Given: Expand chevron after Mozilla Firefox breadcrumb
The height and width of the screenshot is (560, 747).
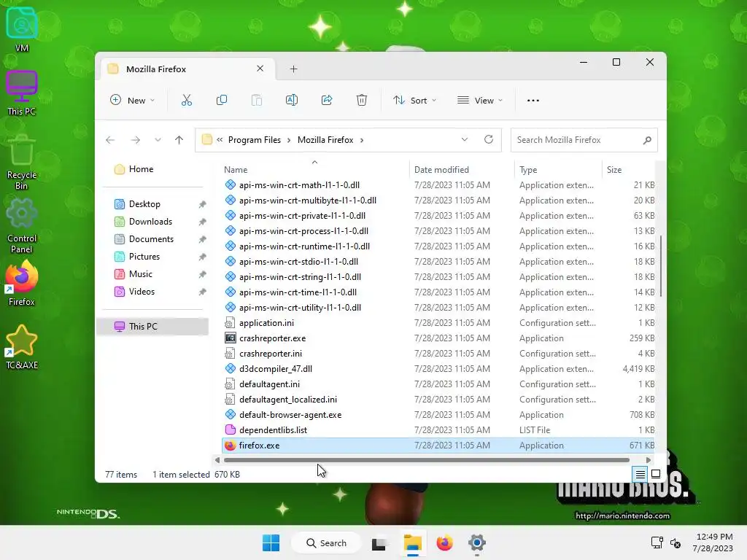Looking at the screenshot, I should (x=362, y=140).
